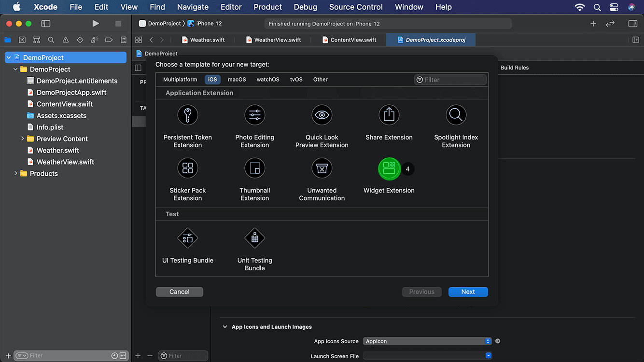Screen dimensions: 644x362
Task: Select DemoProjectApp.swift in navigator
Action: pos(71,92)
